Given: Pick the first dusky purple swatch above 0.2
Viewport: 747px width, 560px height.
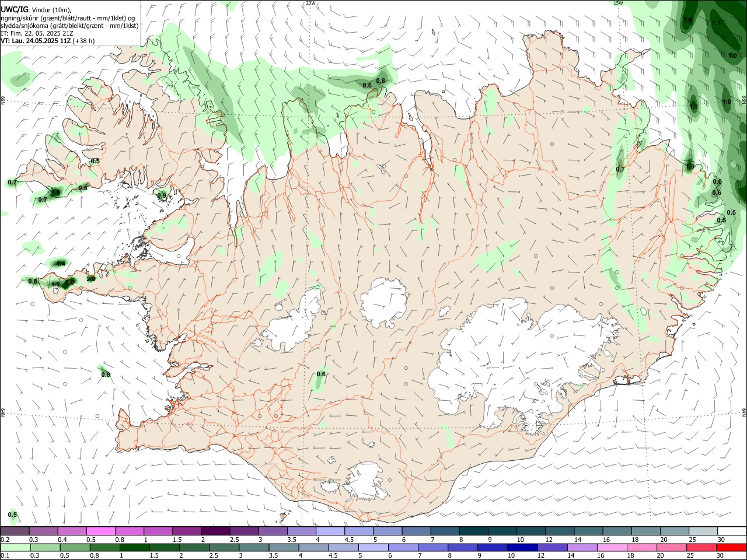Looking at the screenshot, I should 15,531.
